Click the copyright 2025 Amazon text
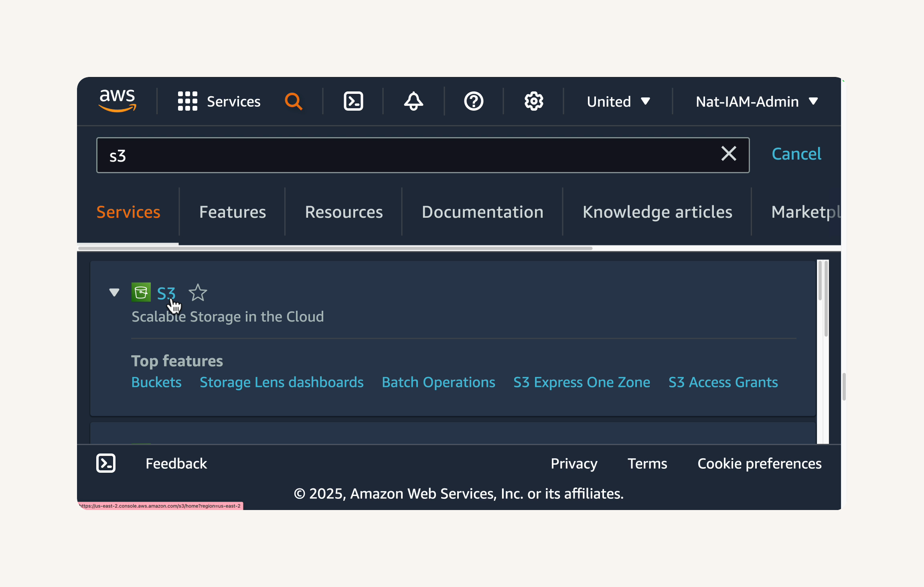Viewport: 924px width, 587px height. 459,494
